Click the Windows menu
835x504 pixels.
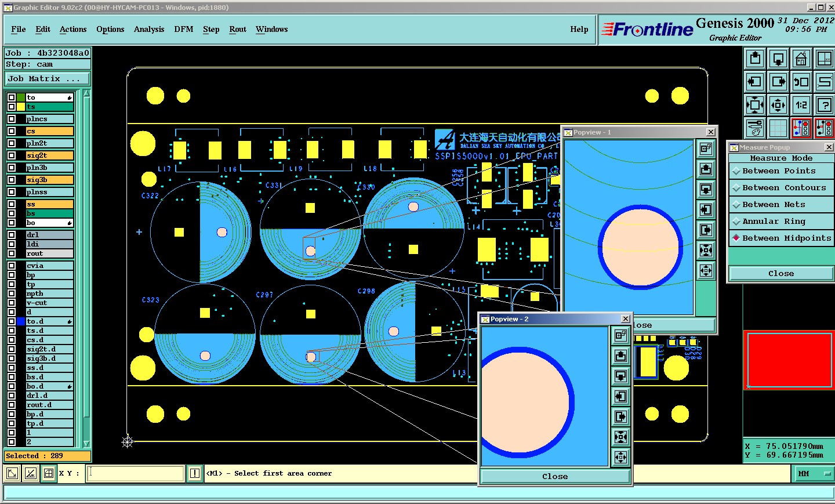pos(272,29)
